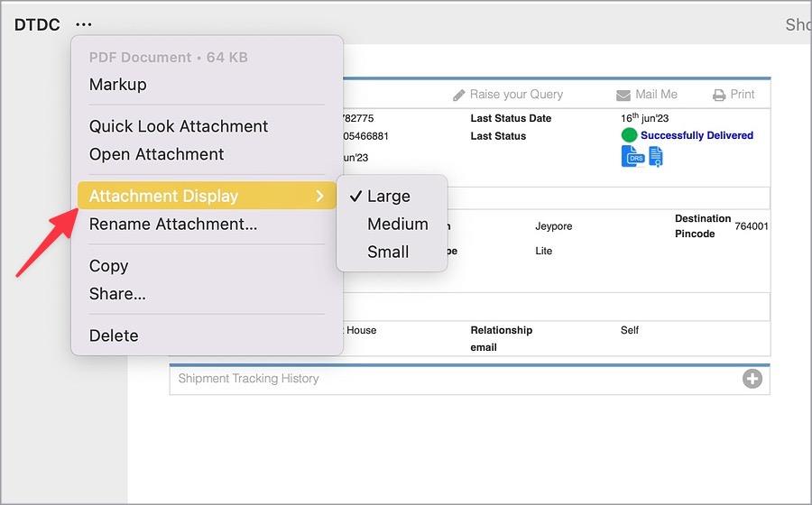The width and height of the screenshot is (812, 505).
Task: Click the Last Status label
Action: pos(498,136)
